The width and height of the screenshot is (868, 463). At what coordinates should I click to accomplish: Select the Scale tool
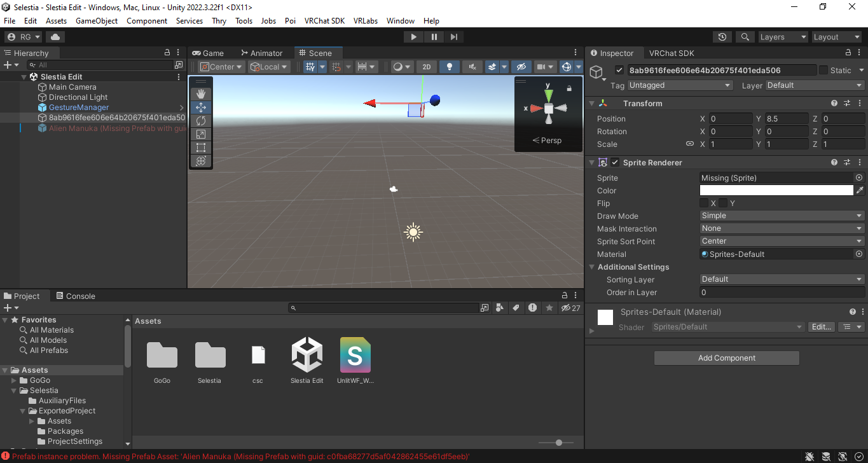(x=201, y=134)
